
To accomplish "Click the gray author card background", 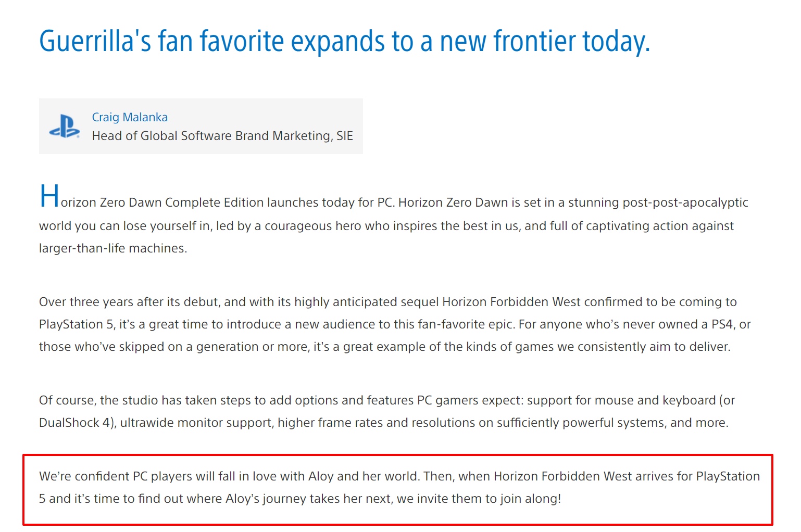I will click(x=201, y=126).
